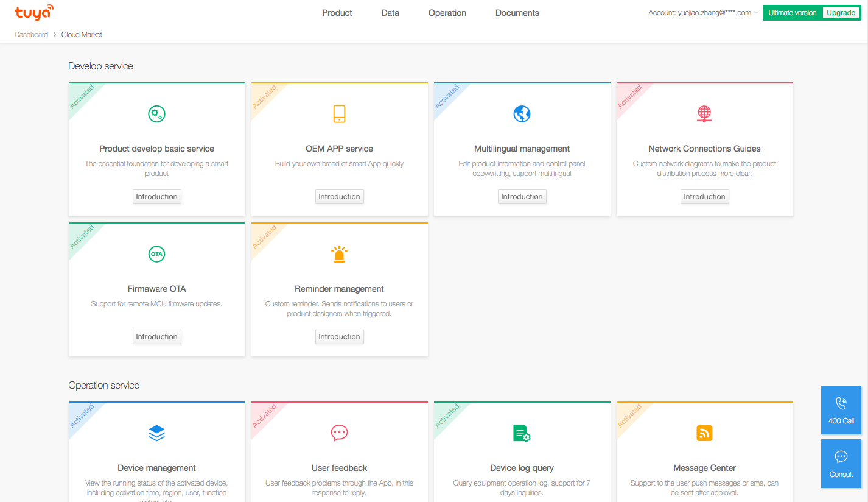The height and width of the screenshot is (502, 868).
Task: Click the Ultimate version label
Action: click(x=793, y=13)
